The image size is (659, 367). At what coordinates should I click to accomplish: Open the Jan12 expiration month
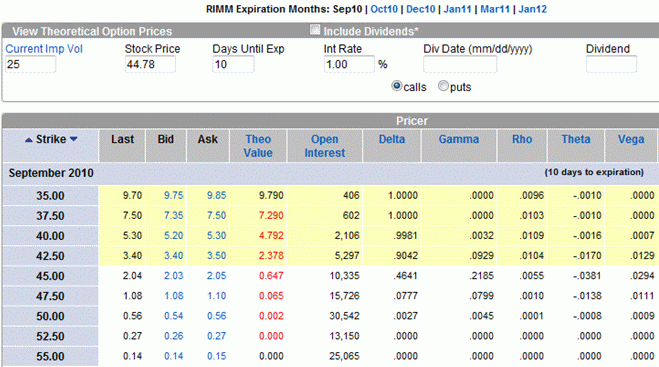532,9
